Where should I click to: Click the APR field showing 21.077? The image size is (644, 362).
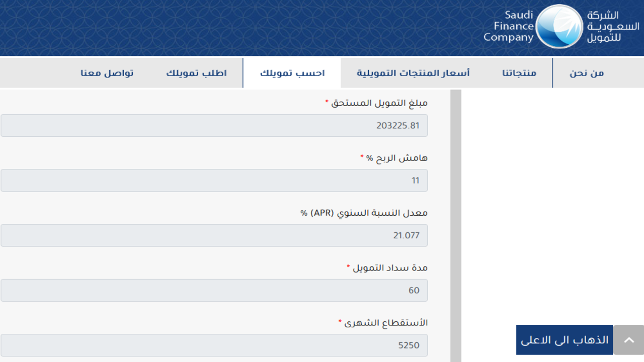(214, 235)
